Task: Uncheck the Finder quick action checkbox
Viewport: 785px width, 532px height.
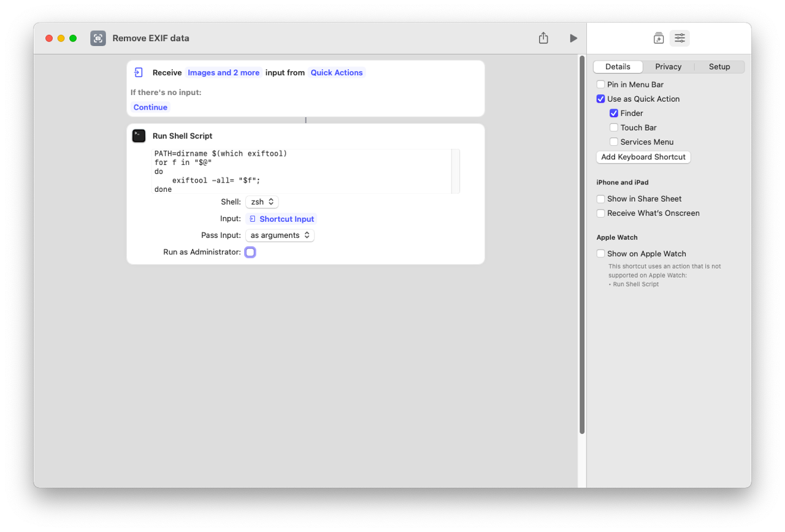Action: 614,113
